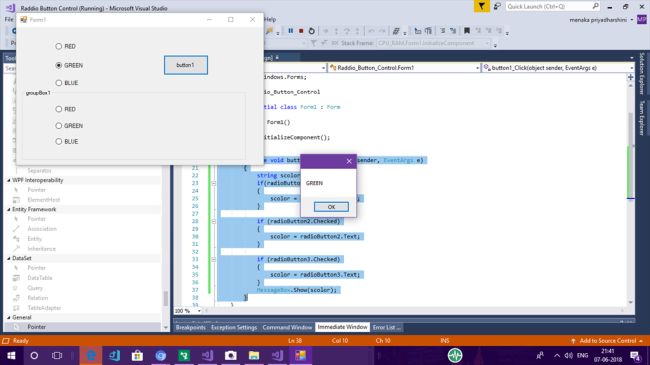Open the Camera app from taskbar
Image resolution: width=650 pixels, height=365 pixels.
pyautogui.click(x=230, y=355)
